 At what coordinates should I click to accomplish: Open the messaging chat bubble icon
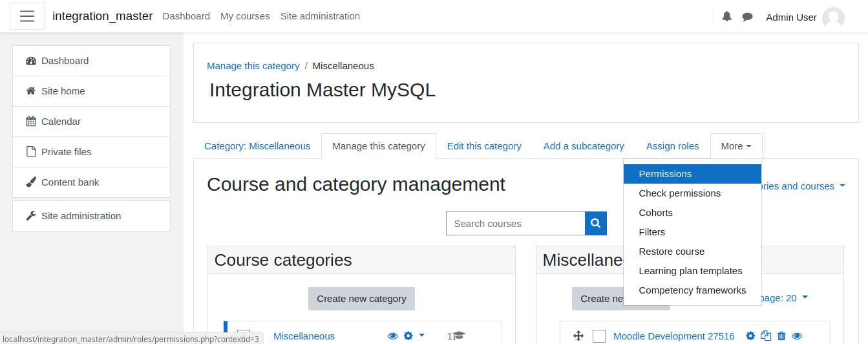747,17
